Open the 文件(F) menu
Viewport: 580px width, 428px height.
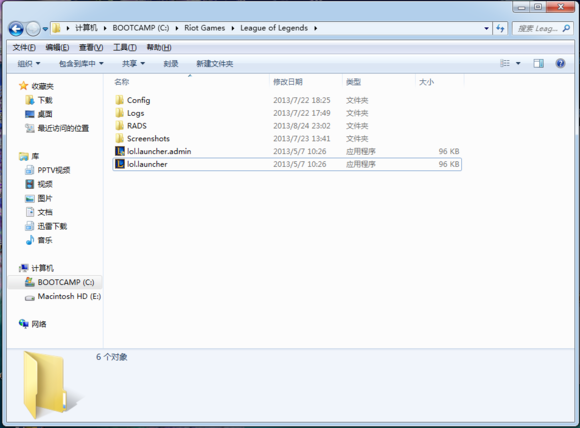[24, 47]
